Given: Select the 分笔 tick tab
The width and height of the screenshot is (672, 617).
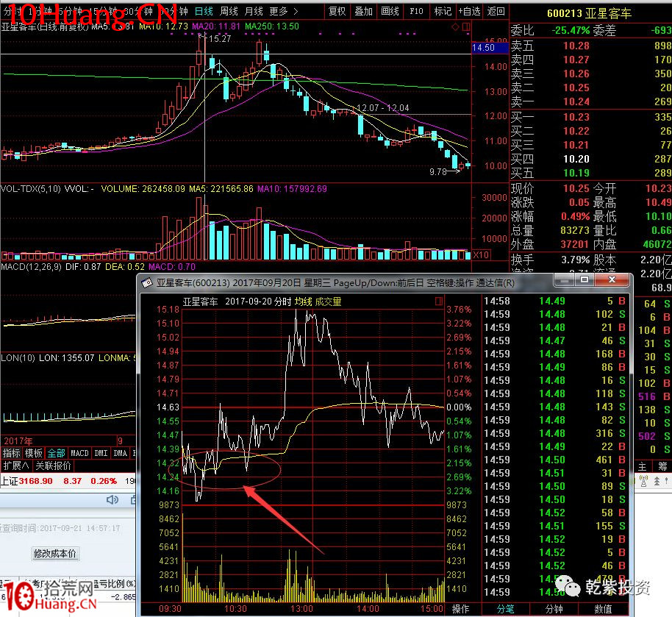Looking at the screenshot, I should pos(505,610).
